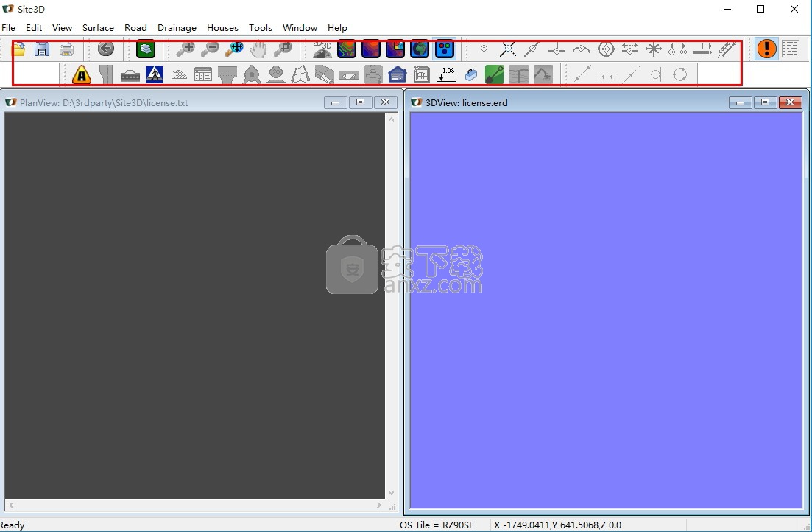The width and height of the screenshot is (812, 532).
Task: Click the purple-orange gradient shading icon
Action: [x=371, y=49]
